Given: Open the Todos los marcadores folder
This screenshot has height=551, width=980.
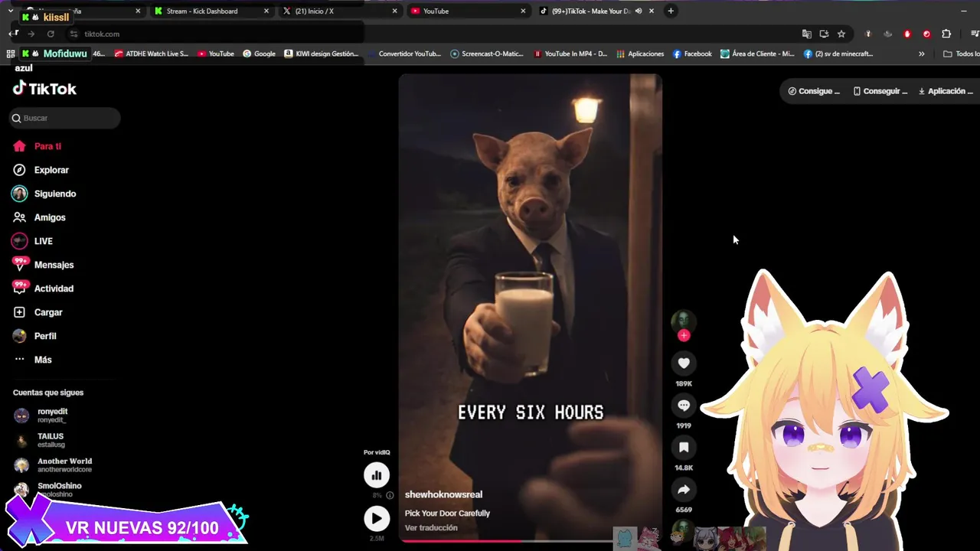Looking at the screenshot, I should tap(961, 54).
